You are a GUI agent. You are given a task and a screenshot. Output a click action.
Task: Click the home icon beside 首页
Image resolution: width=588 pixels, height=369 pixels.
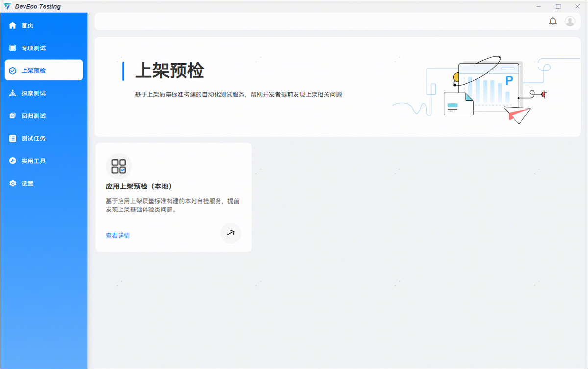(13, 25)
